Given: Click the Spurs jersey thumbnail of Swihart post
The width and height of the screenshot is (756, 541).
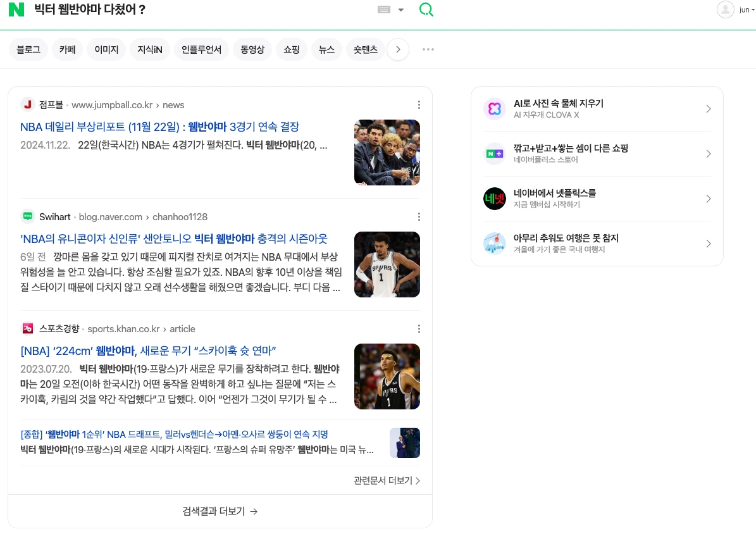Looking at the screenshot, I should [x=387, y=264].
